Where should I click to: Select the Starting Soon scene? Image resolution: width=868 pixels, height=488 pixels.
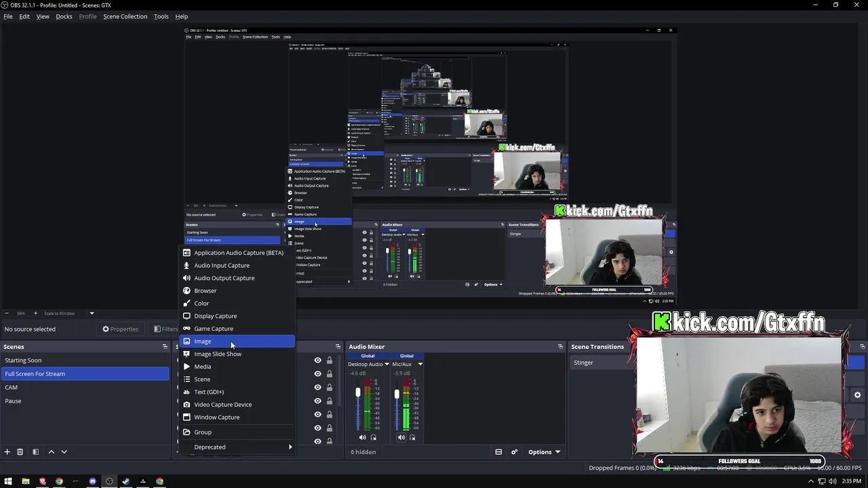point(85,361)
